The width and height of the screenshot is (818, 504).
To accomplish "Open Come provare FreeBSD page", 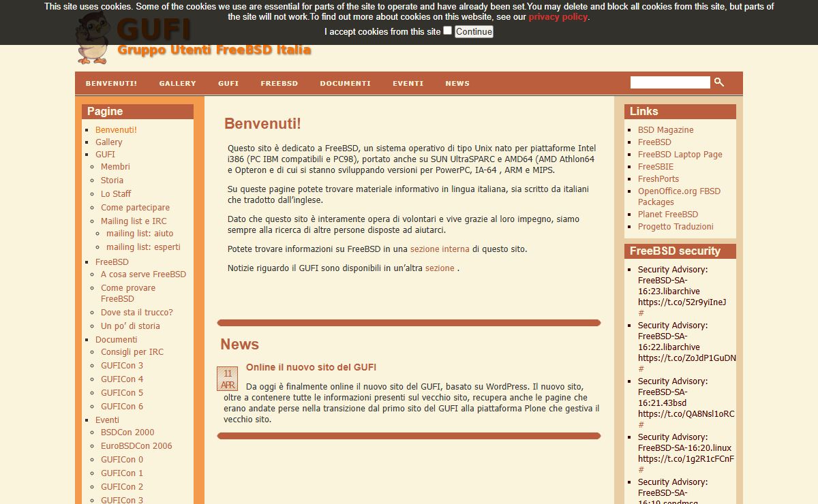I will point(128,294).
